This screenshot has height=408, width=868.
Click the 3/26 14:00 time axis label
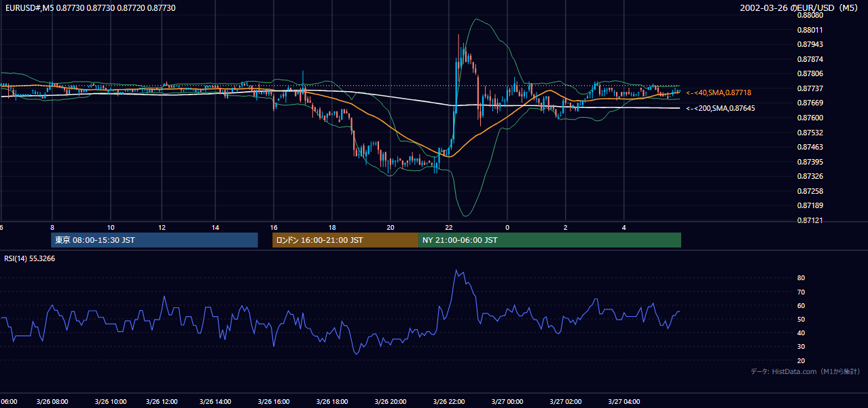(x=215, y=402)
